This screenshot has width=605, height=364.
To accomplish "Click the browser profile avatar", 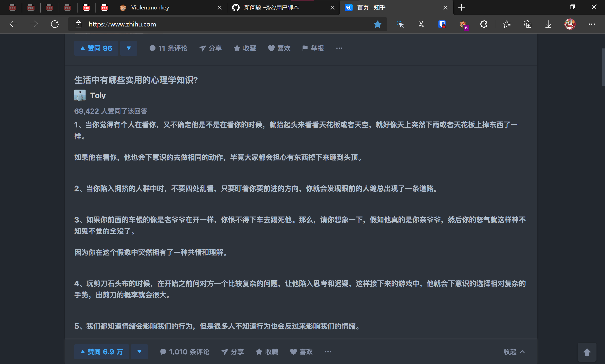I will [x=570, y=24].
